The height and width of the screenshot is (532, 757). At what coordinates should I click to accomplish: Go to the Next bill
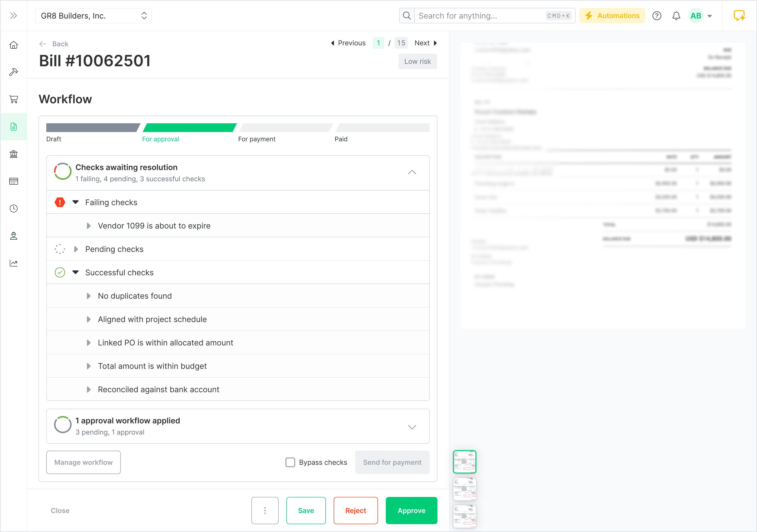[425, 43]
